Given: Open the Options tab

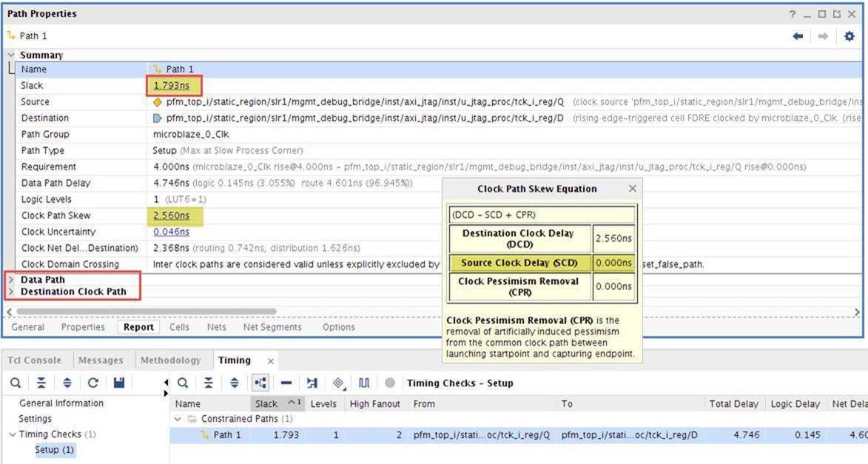Looking at the screenshot, I should (339, 327).
